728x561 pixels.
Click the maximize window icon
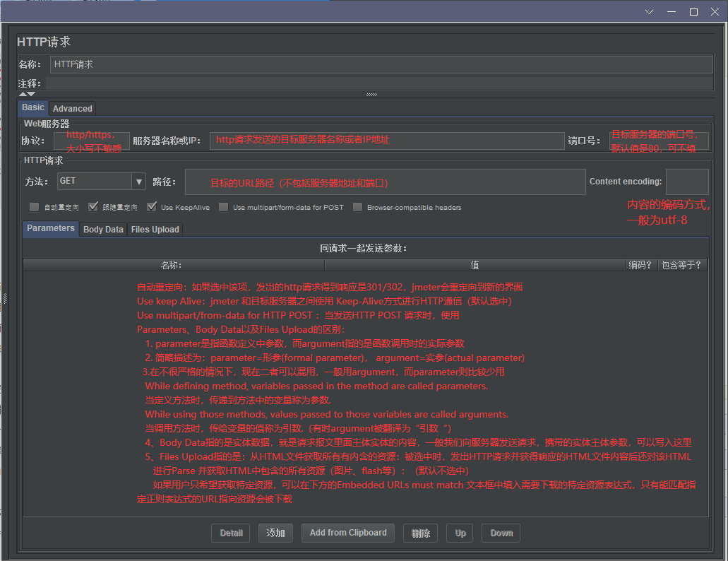(x=693, y=12)
